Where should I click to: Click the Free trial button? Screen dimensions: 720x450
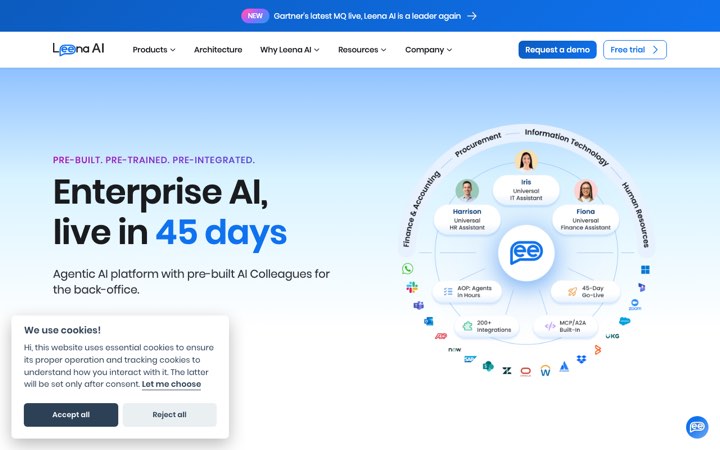635,50
